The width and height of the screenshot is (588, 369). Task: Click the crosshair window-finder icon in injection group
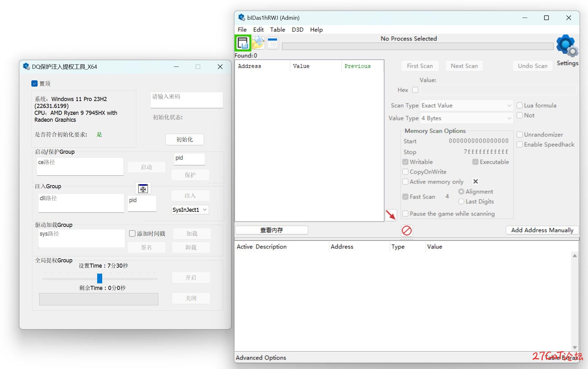click(x=143, y=188)
